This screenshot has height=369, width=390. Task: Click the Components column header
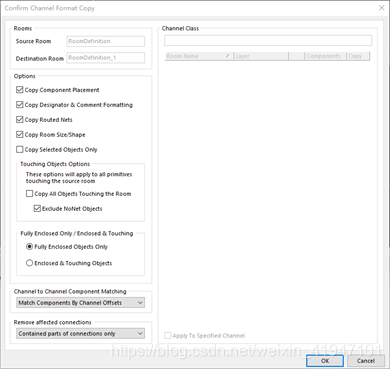tap(326, 56)
